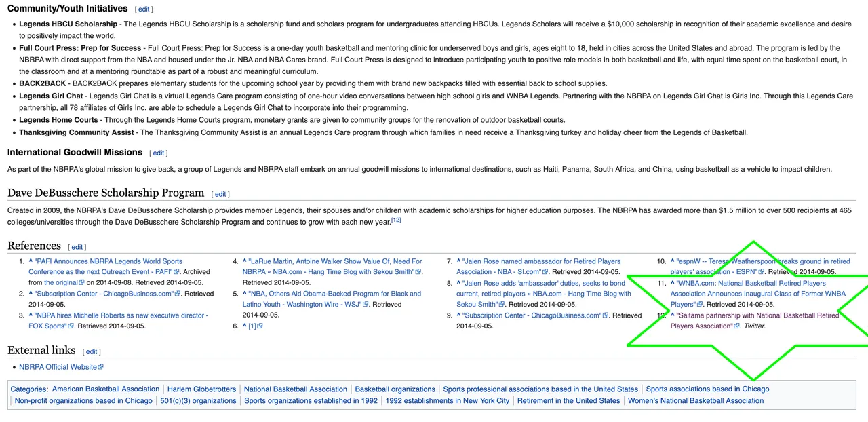Edit the External links section
Screen dimensions: 868x422
(92, 351)
